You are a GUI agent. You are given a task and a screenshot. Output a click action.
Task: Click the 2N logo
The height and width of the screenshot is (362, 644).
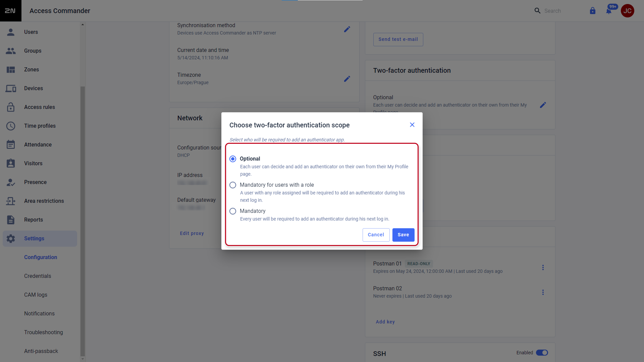pyautogui.click(x=10, y=11)
